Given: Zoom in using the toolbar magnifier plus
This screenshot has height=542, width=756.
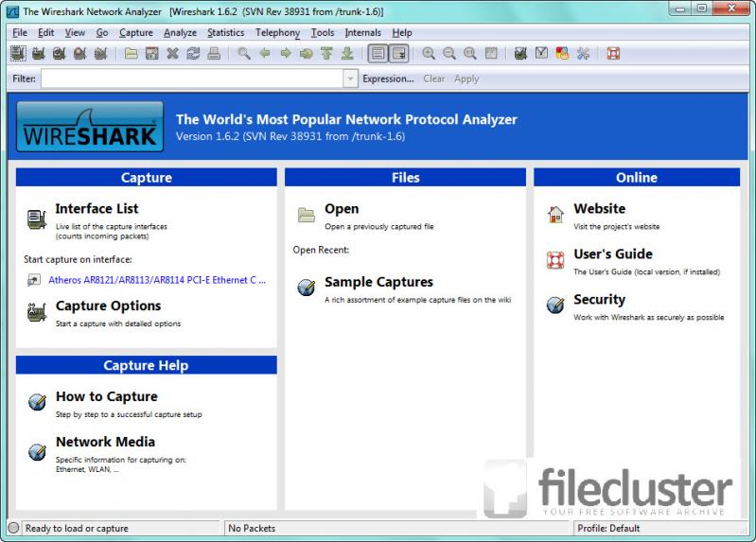Looking at the screenshot, I should point(429,53).
